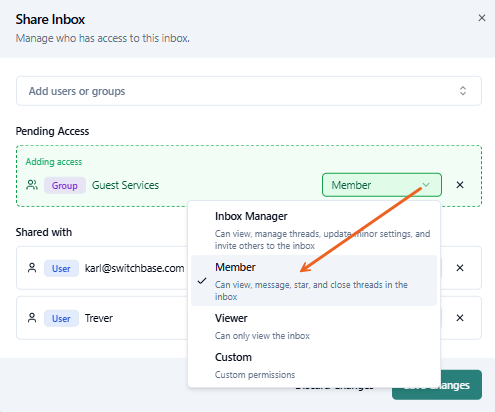Choose the Custom permissions option

[x=314, y=365]
